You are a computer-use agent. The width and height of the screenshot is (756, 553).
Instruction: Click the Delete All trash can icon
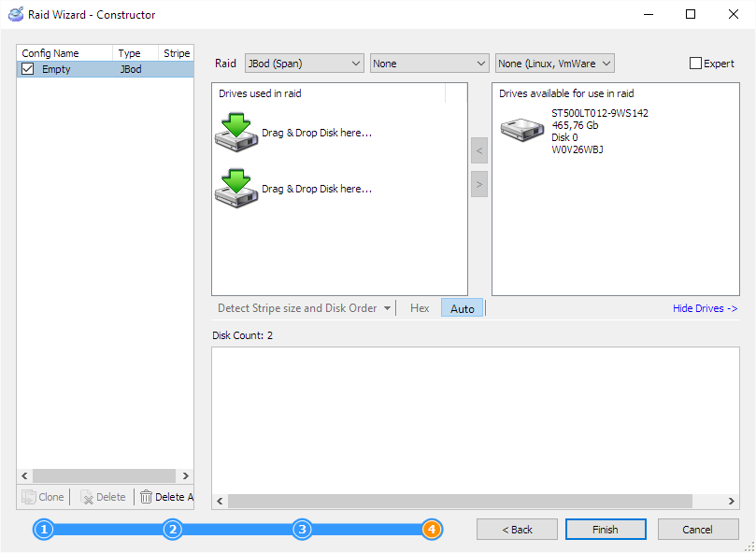point(146,497)
